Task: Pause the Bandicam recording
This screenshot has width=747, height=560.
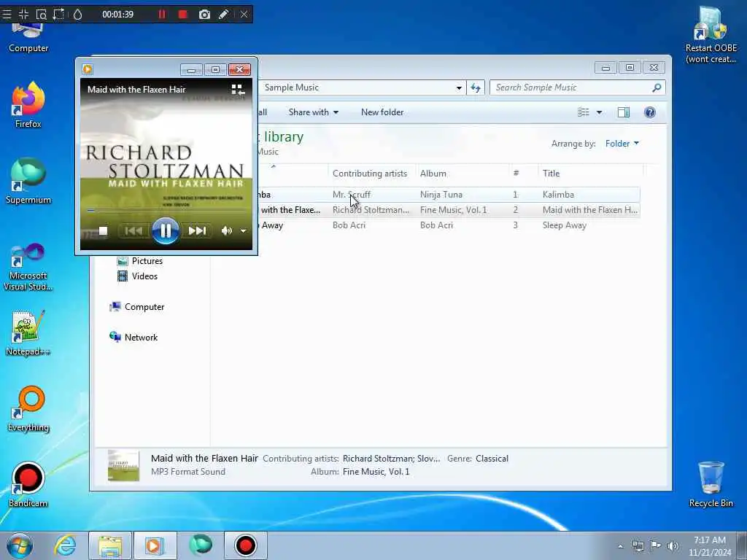Action: 162,15
